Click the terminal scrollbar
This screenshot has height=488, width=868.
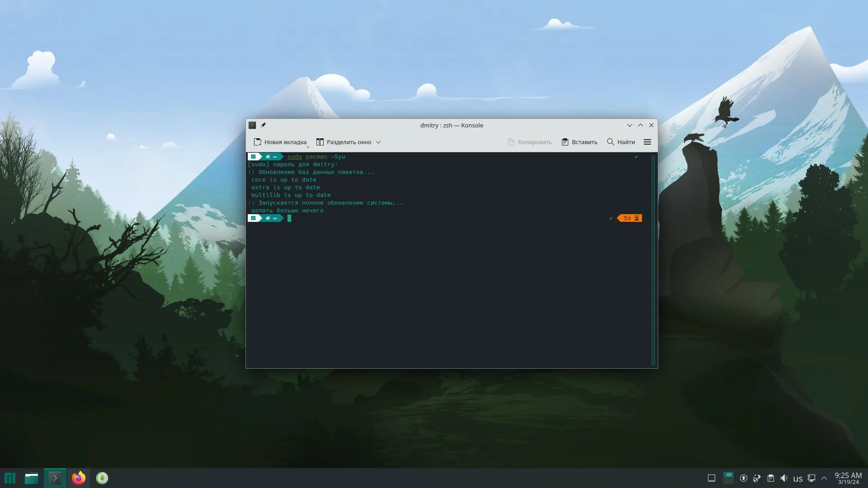tap(653, 260)
